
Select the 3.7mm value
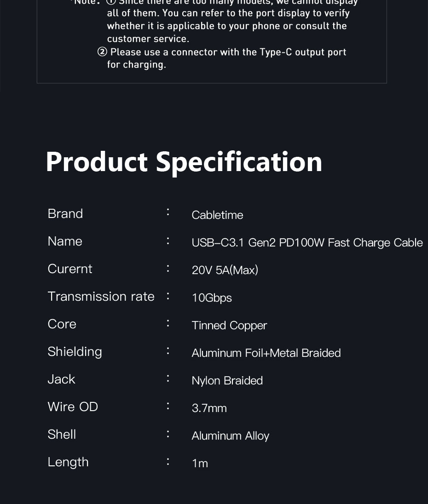[x=209, y=408]
